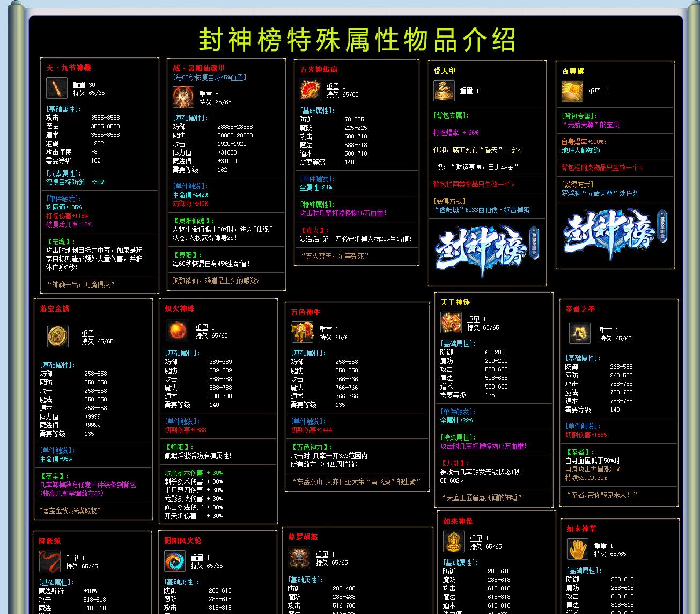Select item title 如来神掌

[581, 529]
